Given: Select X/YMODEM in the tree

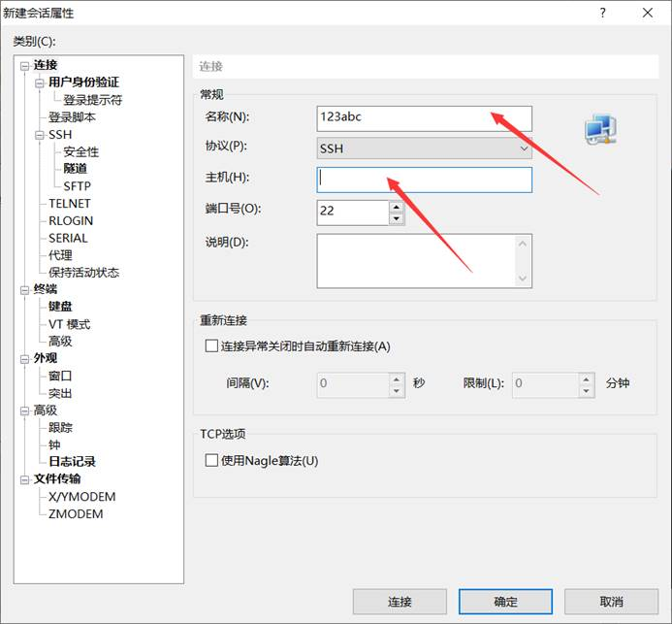Looking at the screenshot, I should 81,497.
